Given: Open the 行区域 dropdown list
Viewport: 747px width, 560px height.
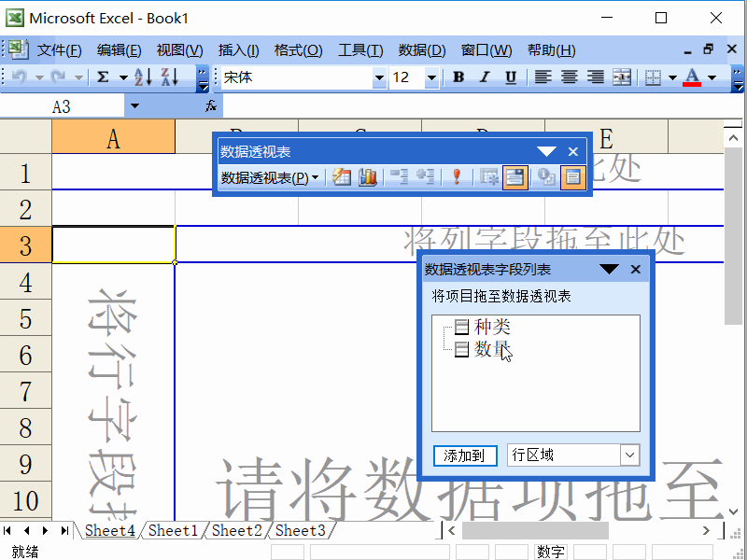Looking at the screenshot, I should point(629,455).
